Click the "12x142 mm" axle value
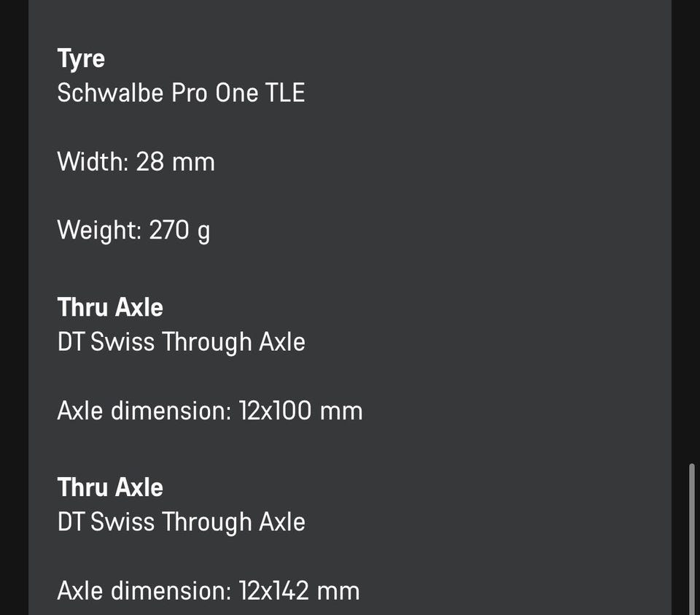Image resolution: width=700 pixels, height=615 pixels. [x=299, y=591]
